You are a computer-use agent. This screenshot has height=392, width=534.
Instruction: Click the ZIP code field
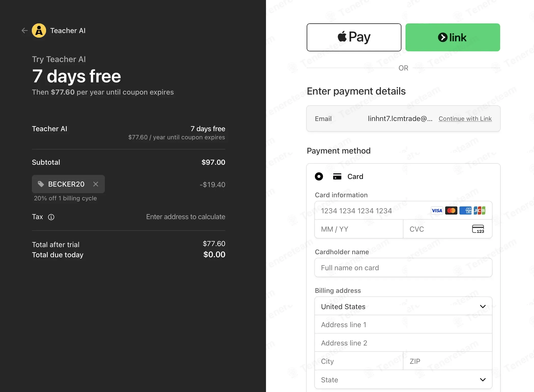(448, 361)
